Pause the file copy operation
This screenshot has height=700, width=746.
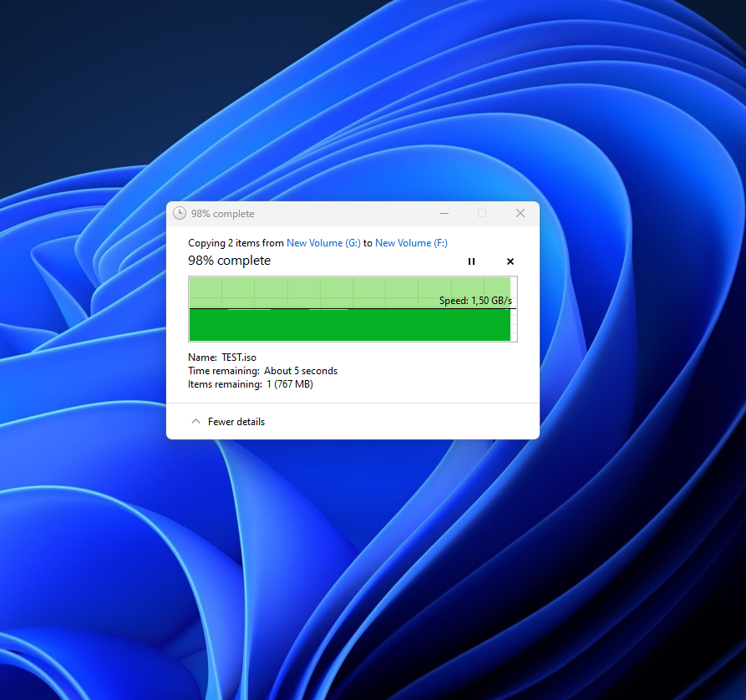[x=471, y=261]
